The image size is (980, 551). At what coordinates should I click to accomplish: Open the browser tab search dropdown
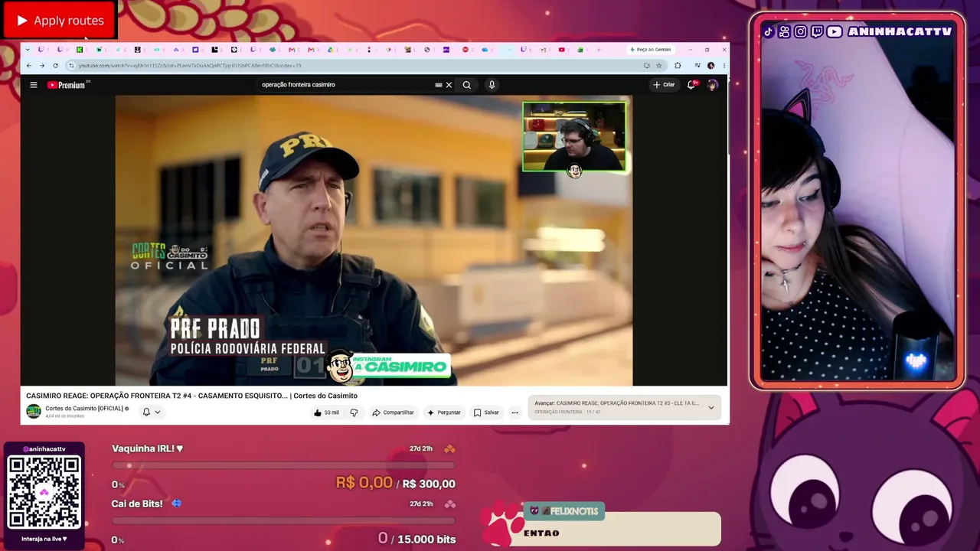click(28, 50)
